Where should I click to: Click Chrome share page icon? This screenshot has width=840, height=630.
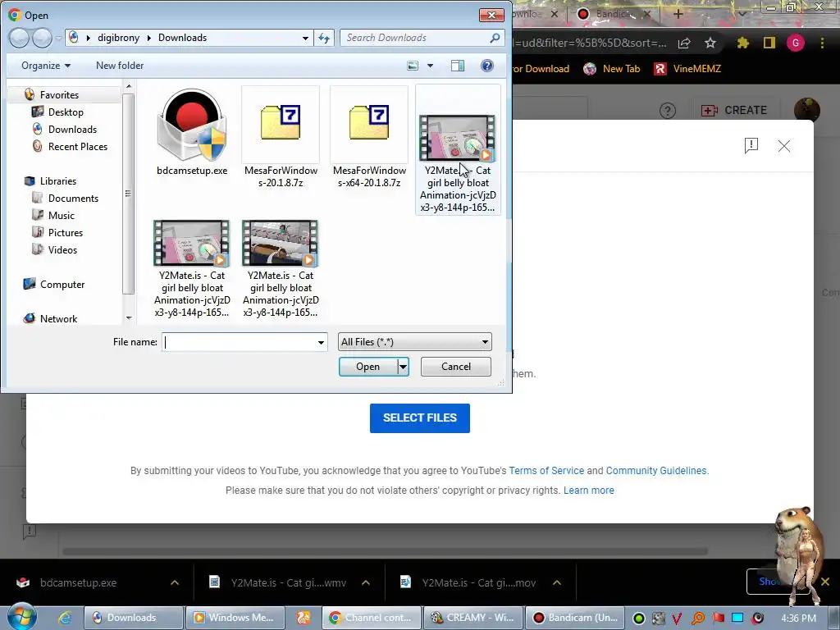[x=684, y=43]
